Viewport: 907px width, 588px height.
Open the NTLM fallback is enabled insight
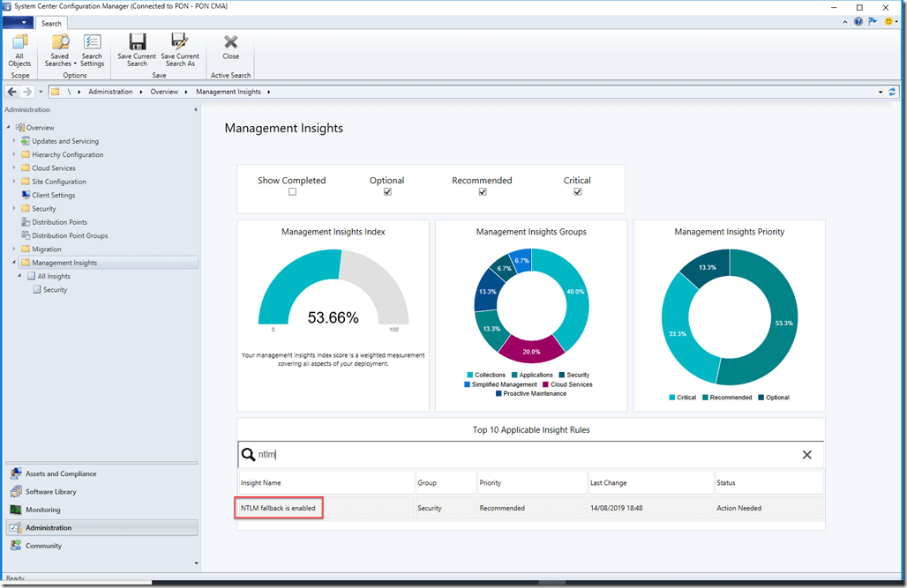tap(278, 508)
